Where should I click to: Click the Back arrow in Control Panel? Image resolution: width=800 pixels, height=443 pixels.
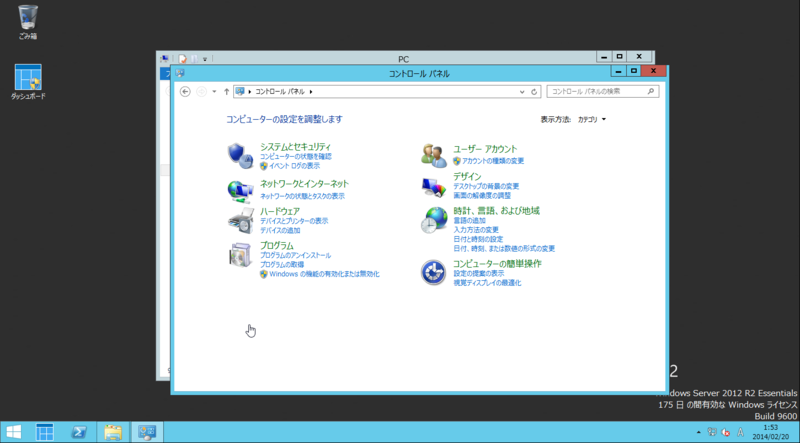pos(185,91)
